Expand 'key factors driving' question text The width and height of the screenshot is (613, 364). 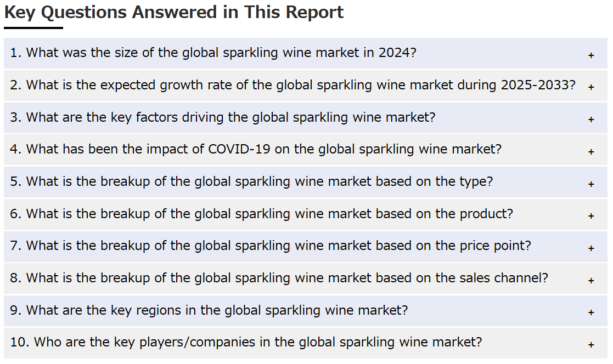click(x=305, y=117)
